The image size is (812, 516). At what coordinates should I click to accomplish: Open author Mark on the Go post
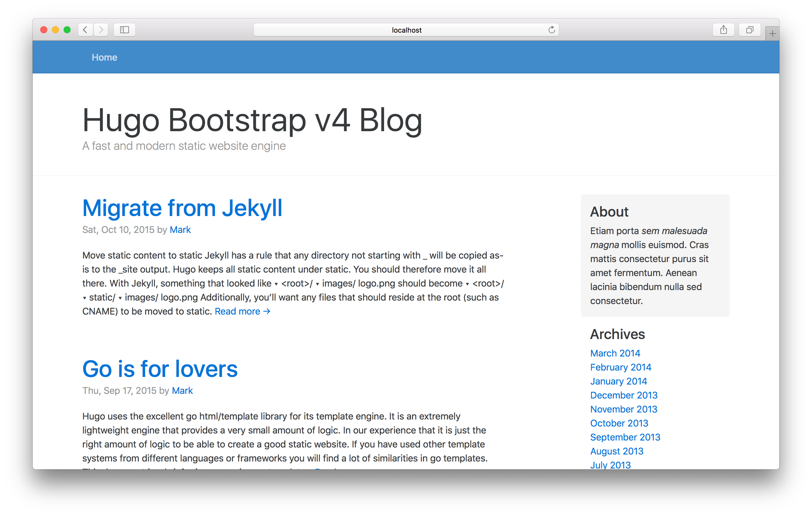182,390
